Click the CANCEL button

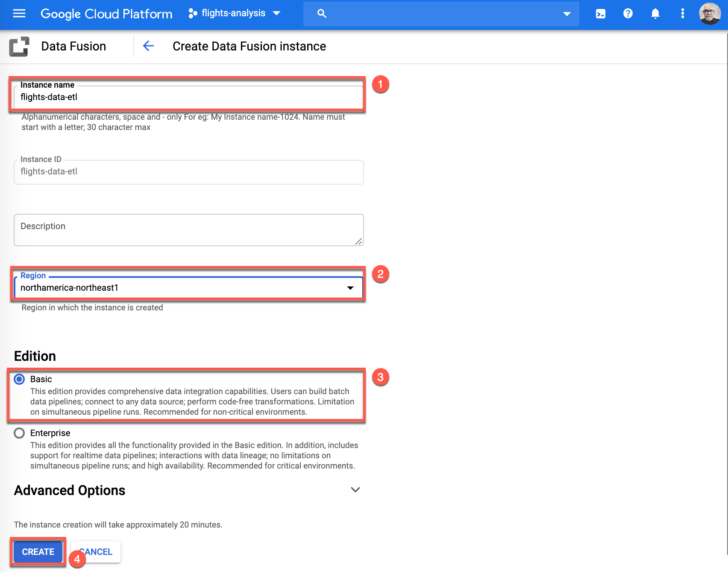pos(97,552)
